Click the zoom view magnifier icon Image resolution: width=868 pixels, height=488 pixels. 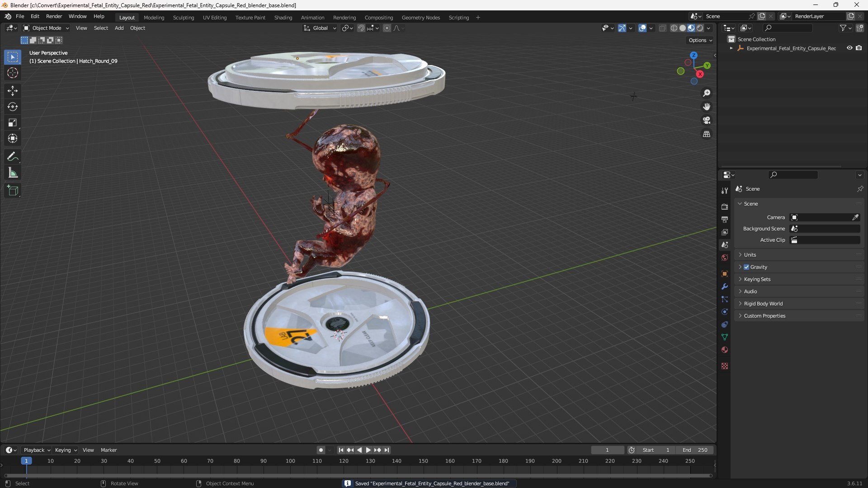pyautogui.click(x=707, y=93)
